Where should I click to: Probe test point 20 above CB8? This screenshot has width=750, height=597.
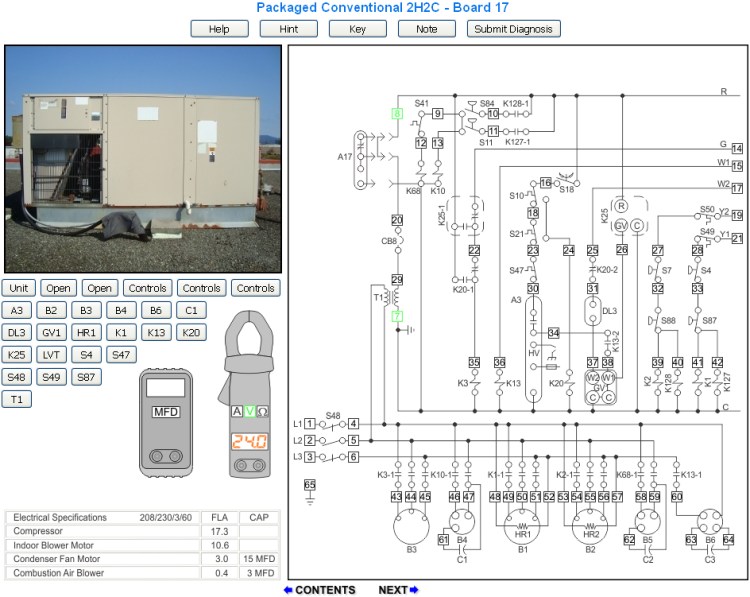[x=397, y=220]
